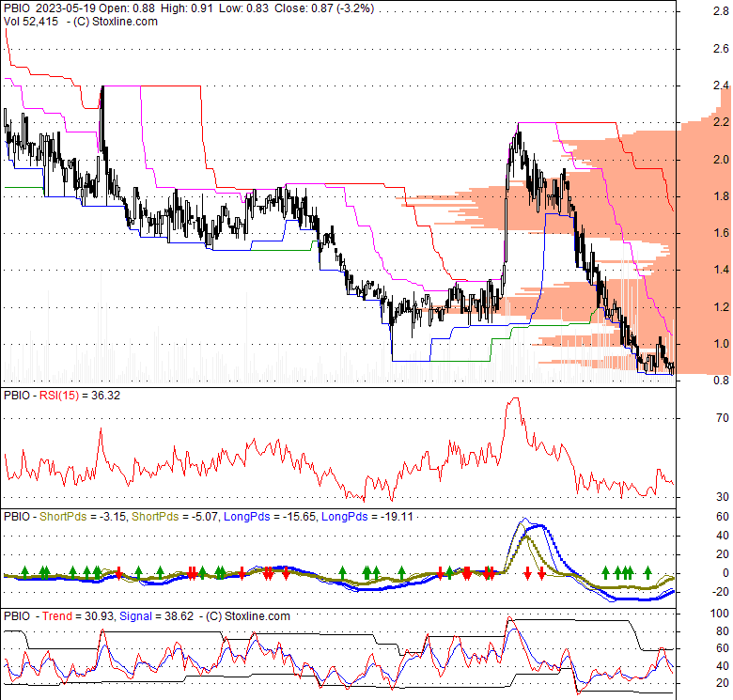Click the 'High: 0.91' value in header

(x=186, y=8)
